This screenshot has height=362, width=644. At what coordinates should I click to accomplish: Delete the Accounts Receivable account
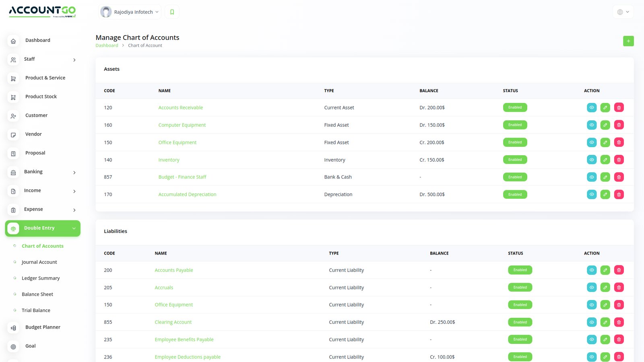tap(619, 108)
